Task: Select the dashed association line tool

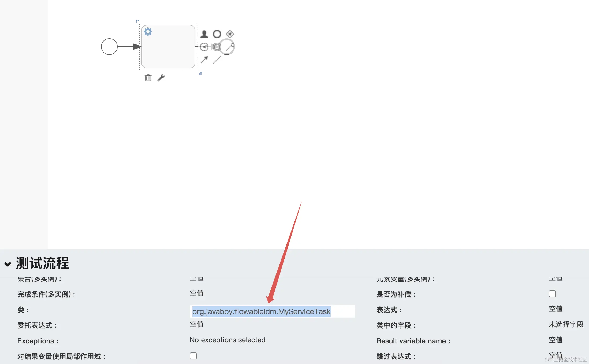Action: point(217,60)
